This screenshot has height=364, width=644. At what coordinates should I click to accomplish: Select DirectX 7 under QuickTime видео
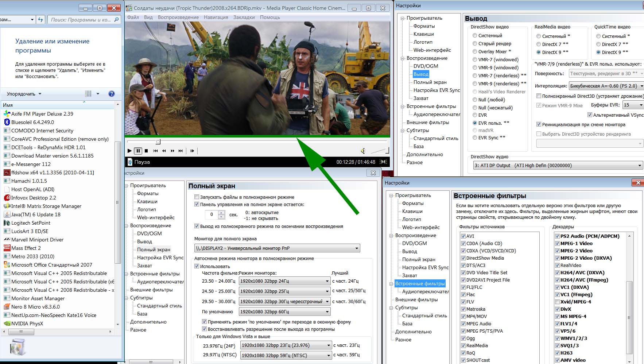[598, 44]
